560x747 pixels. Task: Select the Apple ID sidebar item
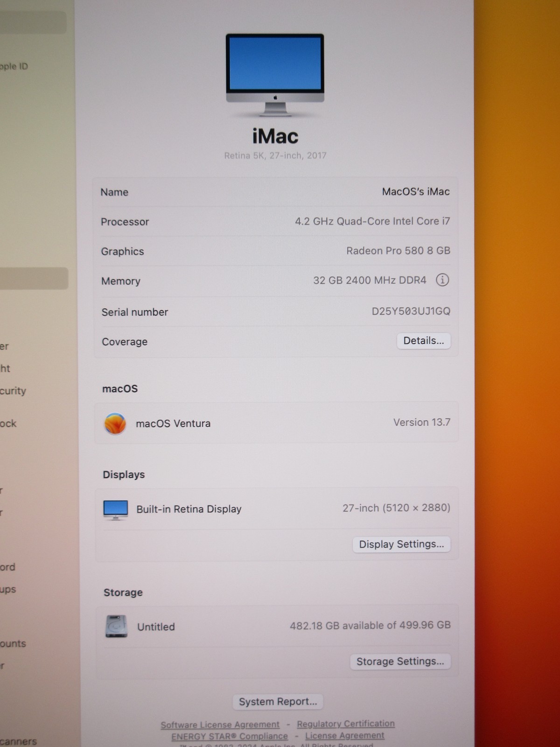(14, 66)
